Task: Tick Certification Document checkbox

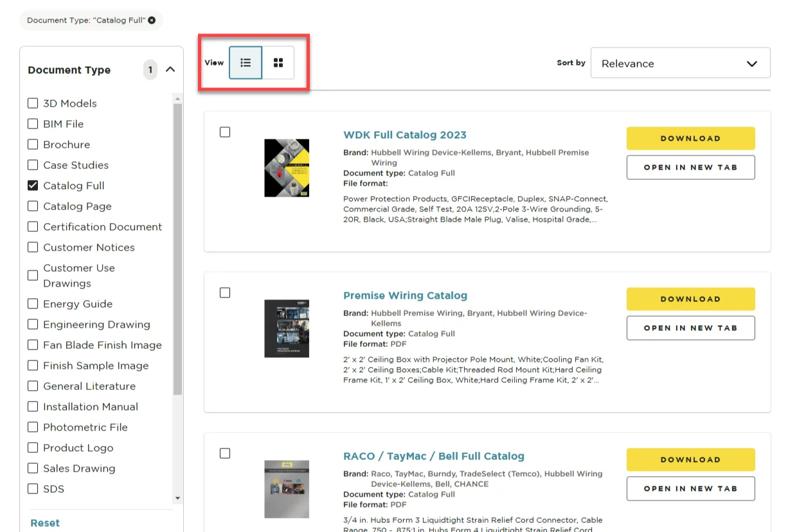Action: 33,227
